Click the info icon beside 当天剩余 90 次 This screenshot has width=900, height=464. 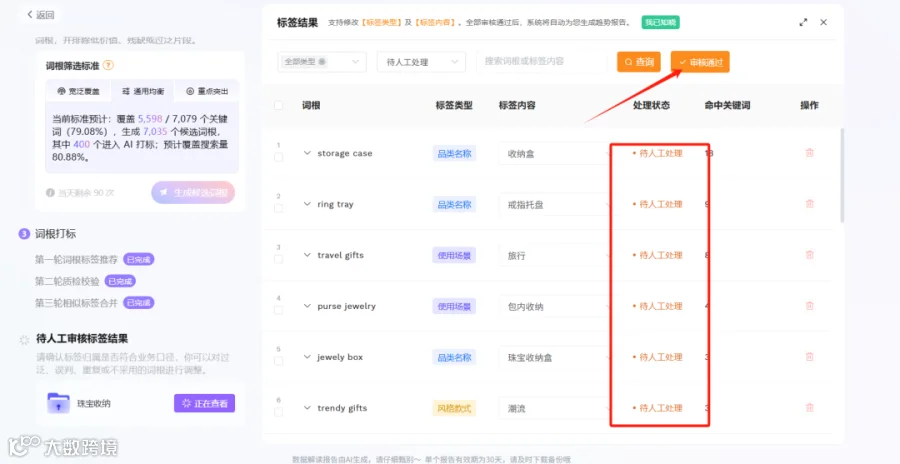coord(50,193)
